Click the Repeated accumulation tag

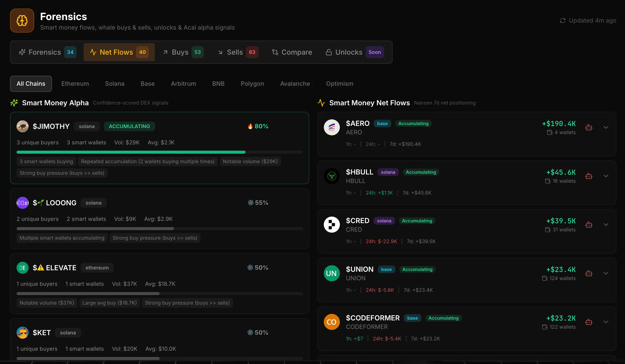[148, 161]
